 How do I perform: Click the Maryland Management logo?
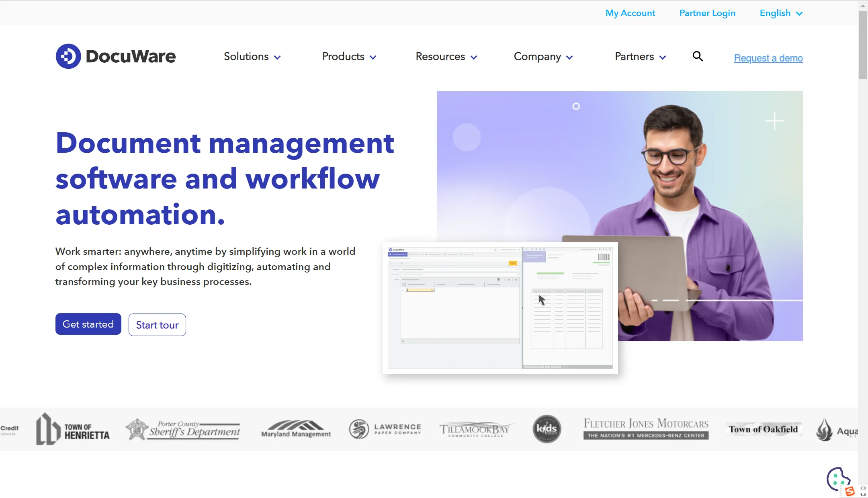tap(296, 429)
